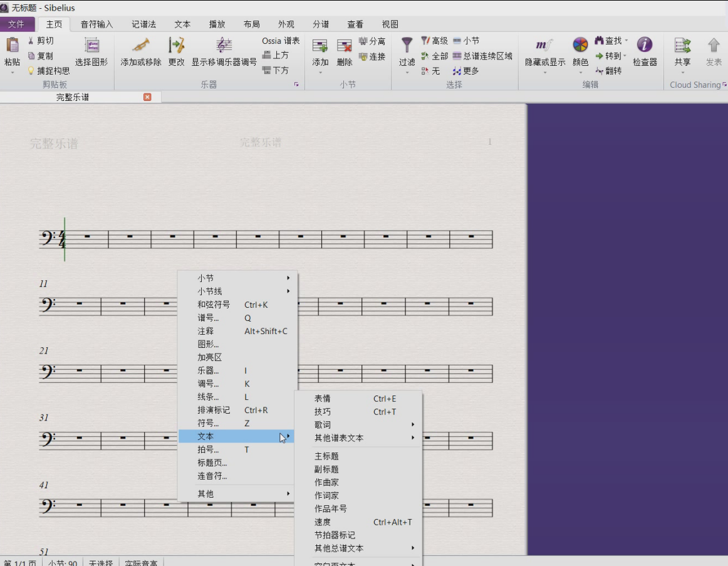The width and height of the screenshot is (728, 566).
Task: Click the Paste clipboard icon
Action: point(12,46)
